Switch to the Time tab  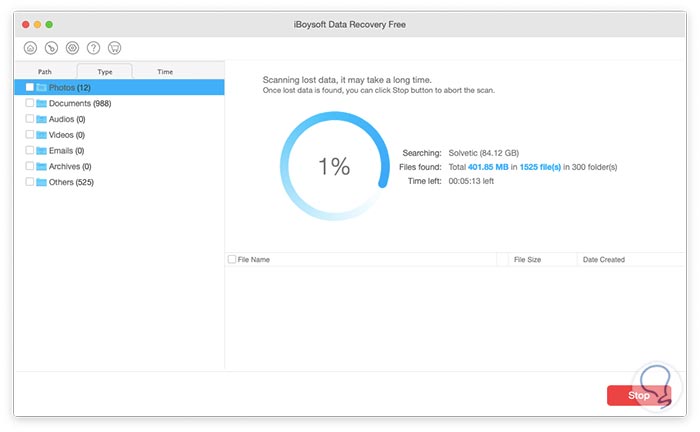165,72
